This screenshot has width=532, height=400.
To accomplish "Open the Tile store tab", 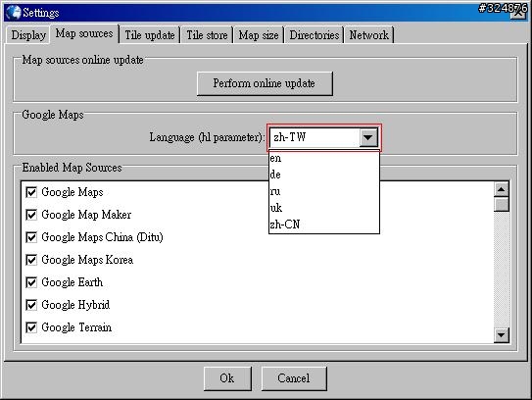I will click(207, 35).
